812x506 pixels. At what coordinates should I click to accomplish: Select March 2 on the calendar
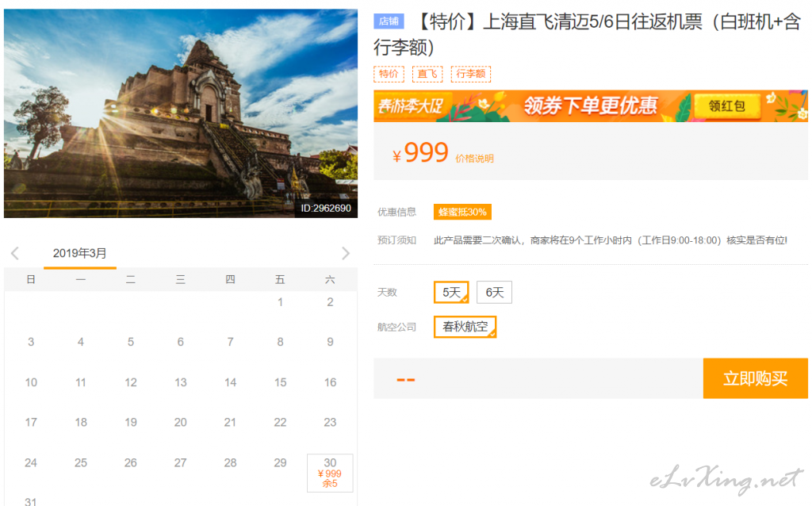pos(330,302)
